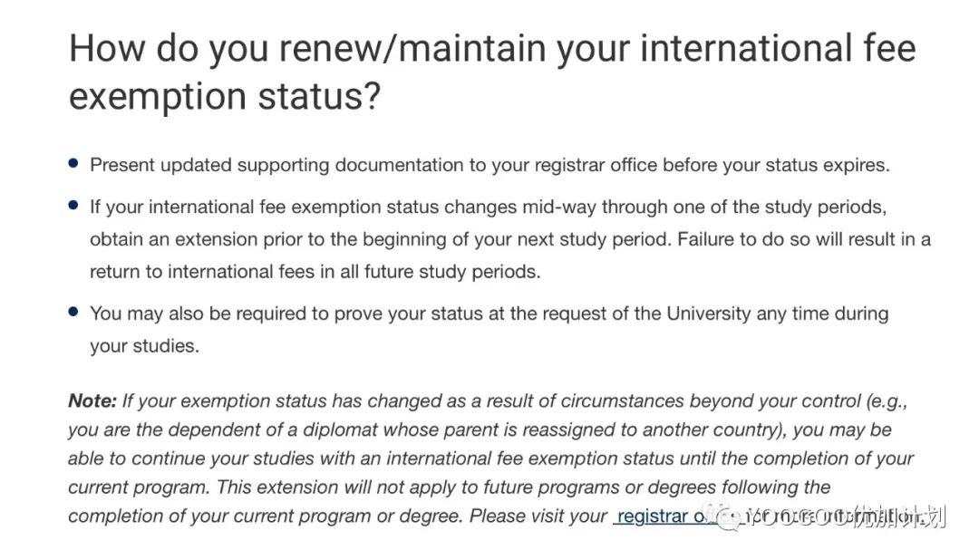Click the WeChat watermark logo icon
The width and height of the screenshot is (979, 560).
(x=728, y=517)
